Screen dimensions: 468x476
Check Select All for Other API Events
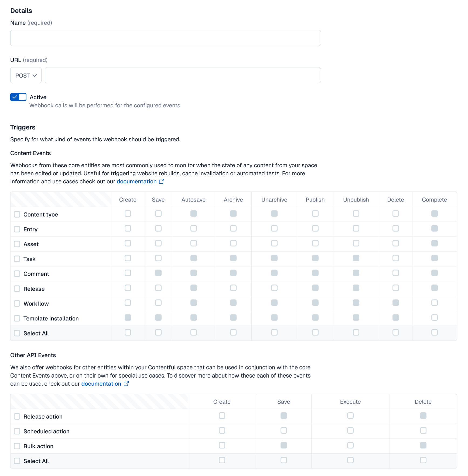pos(17,461)
